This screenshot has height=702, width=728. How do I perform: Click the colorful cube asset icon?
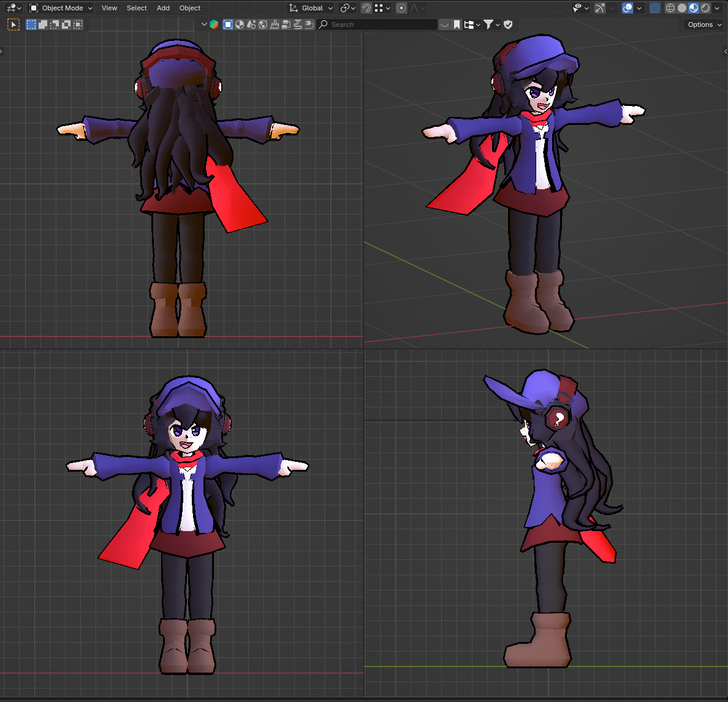pyautogui.click(x=214, y=25)
